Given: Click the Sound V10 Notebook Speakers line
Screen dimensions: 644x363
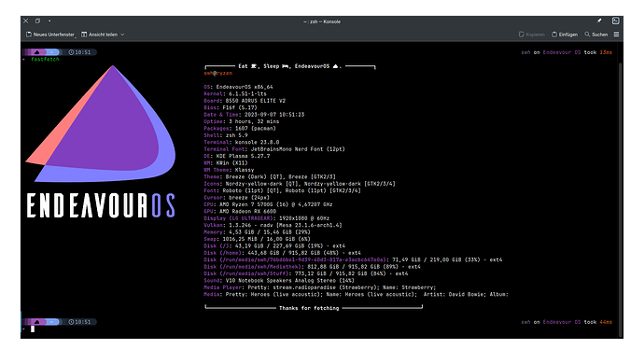Looking at the screenshot, I should pos(279,281).
